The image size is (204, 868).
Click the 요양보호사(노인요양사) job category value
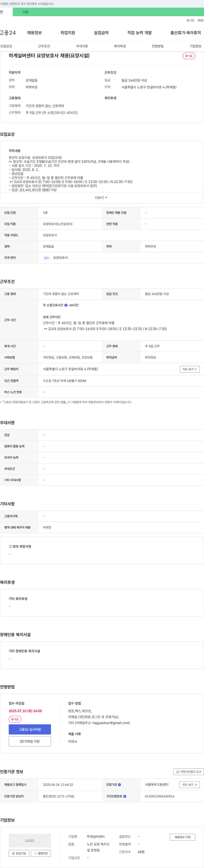point(58,224)
